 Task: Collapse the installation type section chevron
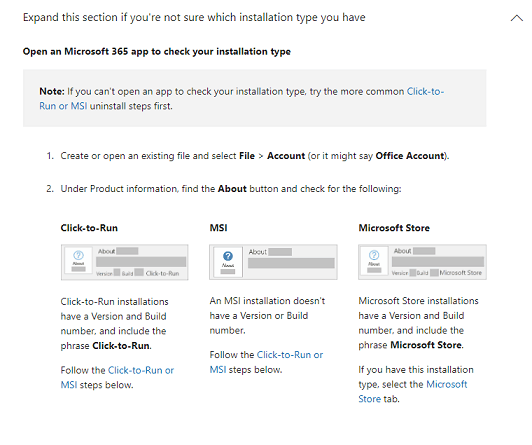[517, 18]
